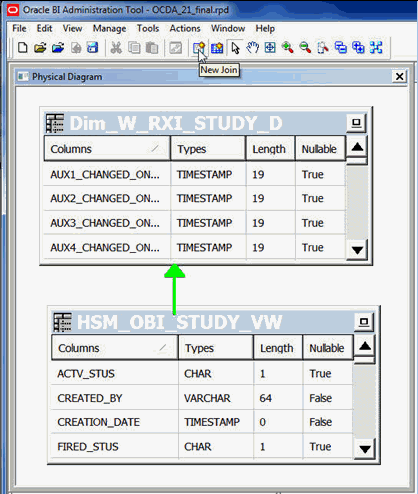The width and height of the screenshot is (418, 494).
Task: Open the Manage menu
Action: pos(109,29)
